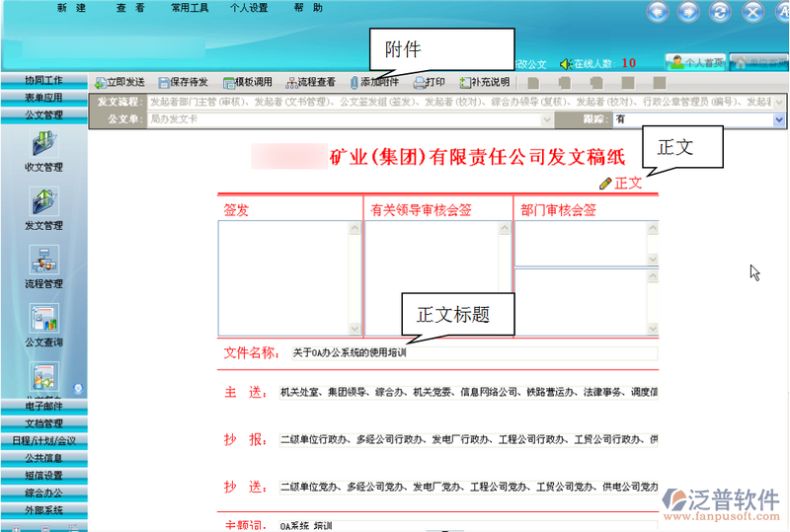Click 补充说明 toolbar button
Viewport: 790px width, 532px height.
coord(485,82)
